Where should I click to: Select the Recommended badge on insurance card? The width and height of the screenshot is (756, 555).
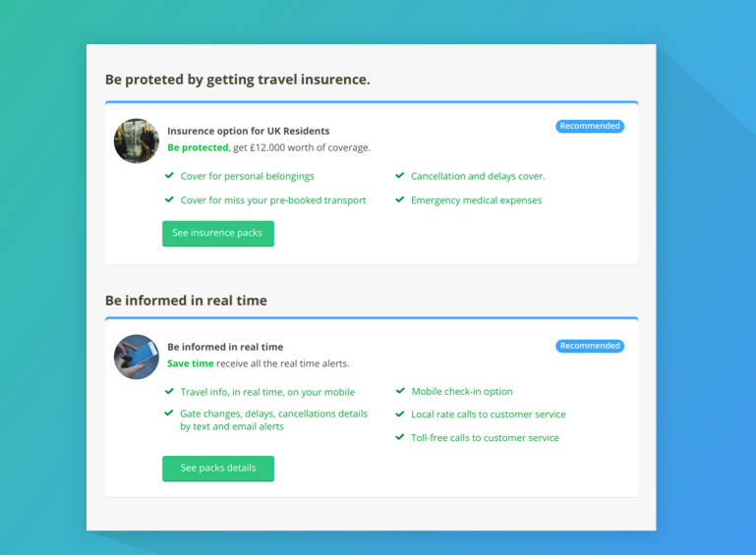590,126
